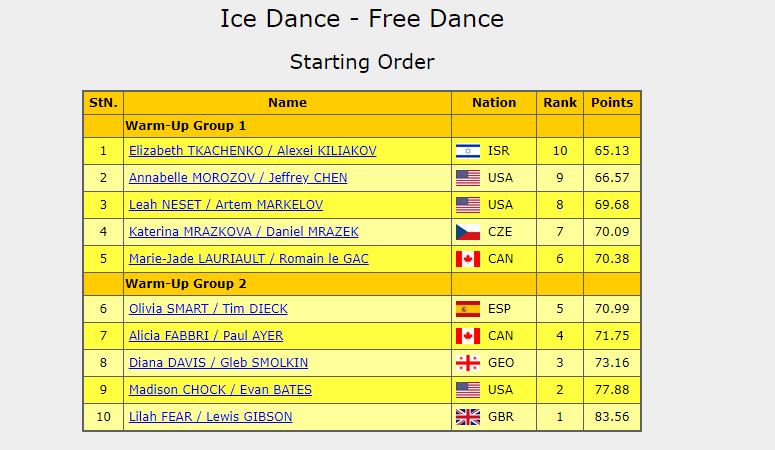Open Lilah FEAR / Lewis GIBSON link
The width and height of the screenshot is (775, 450).
210,417
